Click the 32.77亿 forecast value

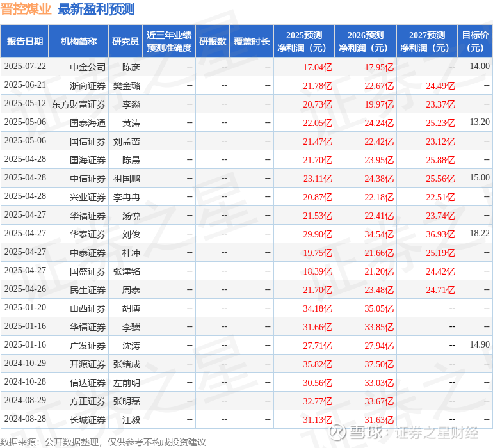pyautogui.click(x=318, y=401)
